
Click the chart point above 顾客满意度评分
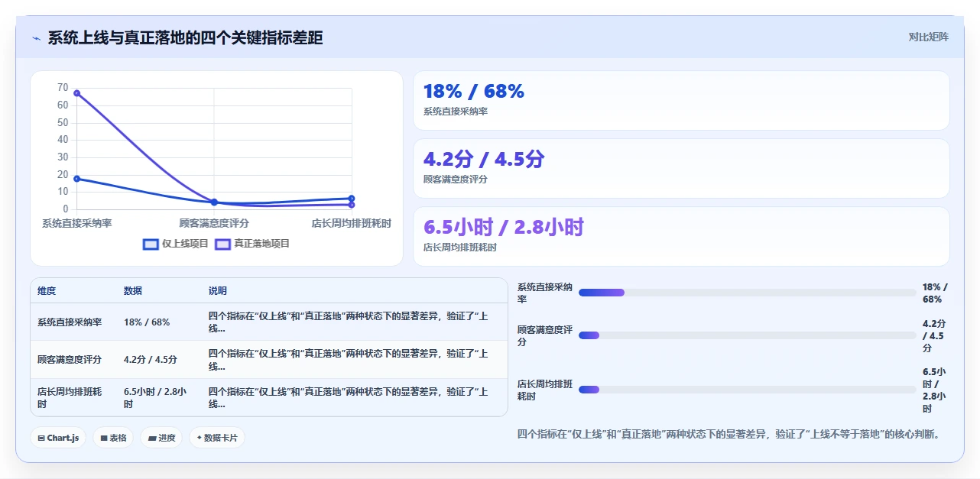point(214,202)
